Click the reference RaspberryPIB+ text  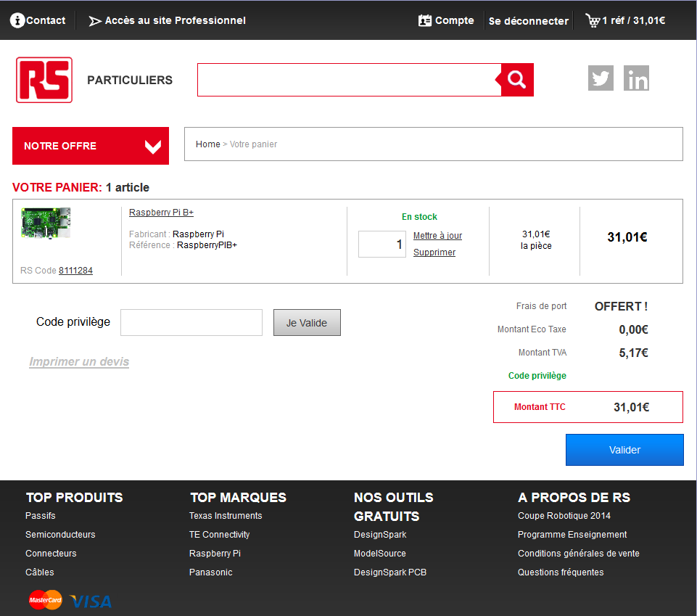point(207,245)
